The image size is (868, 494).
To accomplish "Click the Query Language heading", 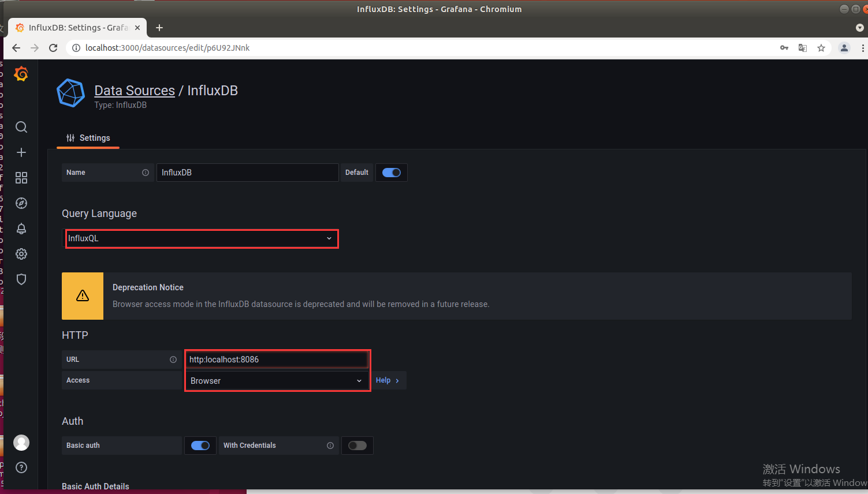I will tap(99, 214).
